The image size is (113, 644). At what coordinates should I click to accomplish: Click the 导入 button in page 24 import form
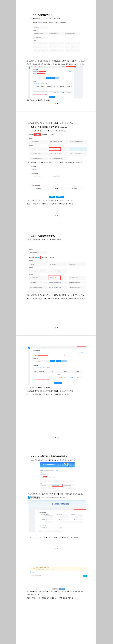[52, 361]
